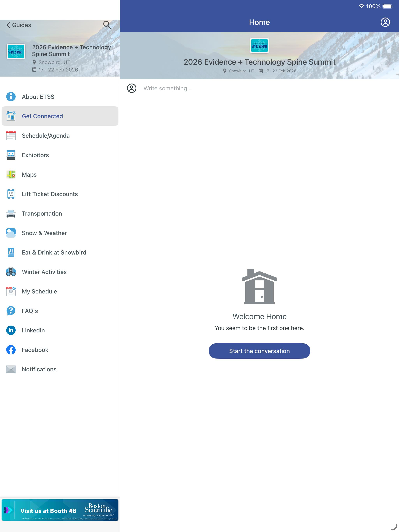Tap the battery status icon
Image resolution: width=399 pixels, height=532 pixels.
(x=388, y=6)
